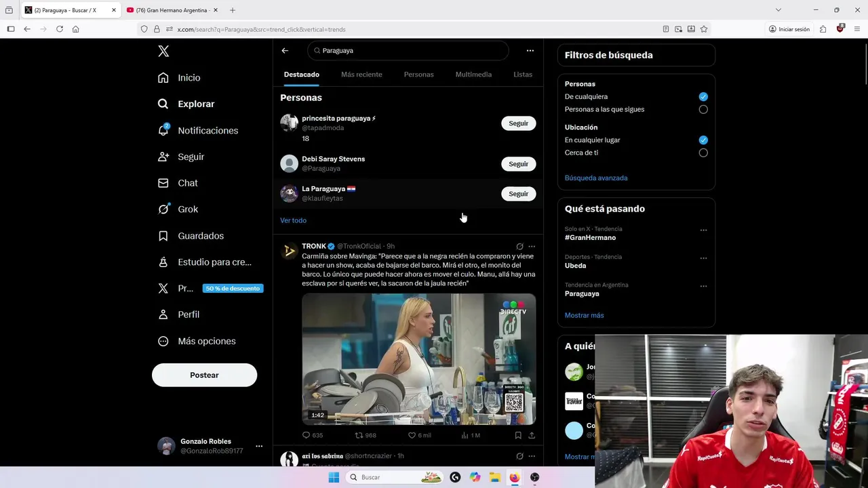Open account menu for Gonzalo Robles
Screen dimensions: 868x488
(x=259, y=446)
